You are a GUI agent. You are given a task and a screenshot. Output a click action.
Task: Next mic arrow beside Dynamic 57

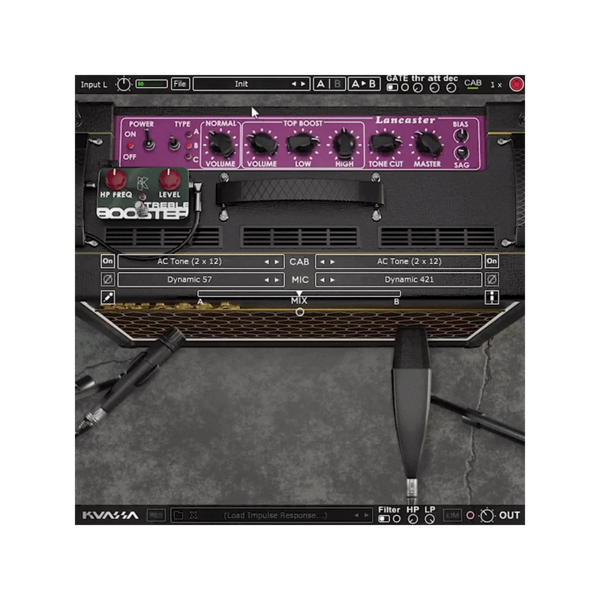(x=277, y=280)
